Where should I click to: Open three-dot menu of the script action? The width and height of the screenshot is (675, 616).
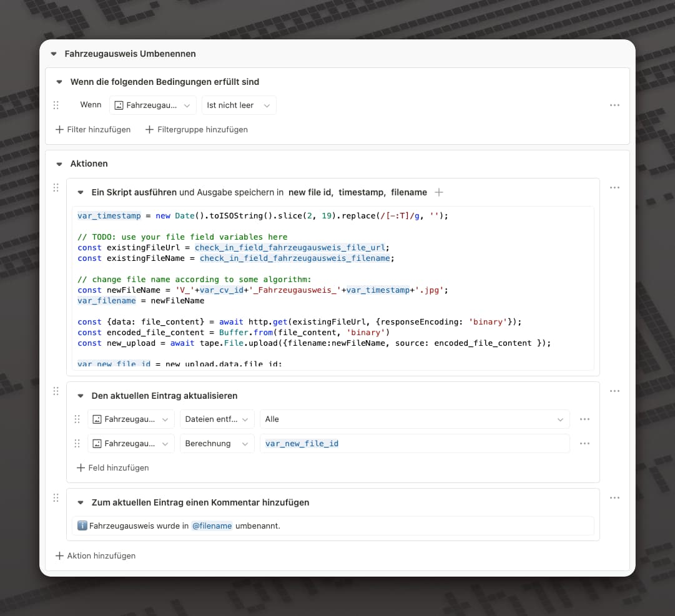pos(614,187)
